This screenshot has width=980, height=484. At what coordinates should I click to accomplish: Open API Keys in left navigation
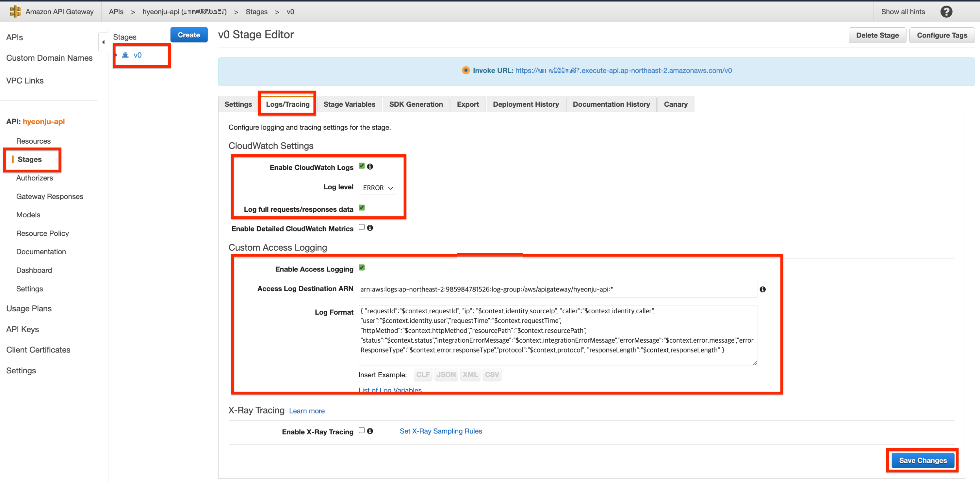coord(23,329)
